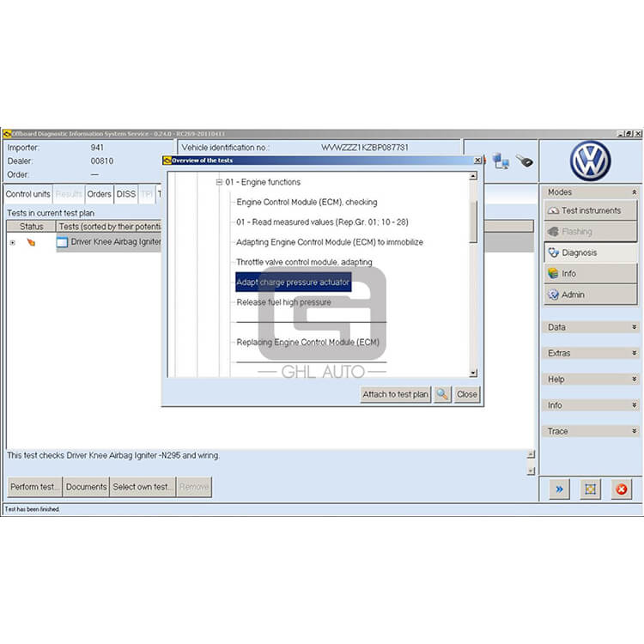Click the Volkswagen logo
The height and width of the screenshot is (644, 644).
pyautogui.click(x=590, y=161)
